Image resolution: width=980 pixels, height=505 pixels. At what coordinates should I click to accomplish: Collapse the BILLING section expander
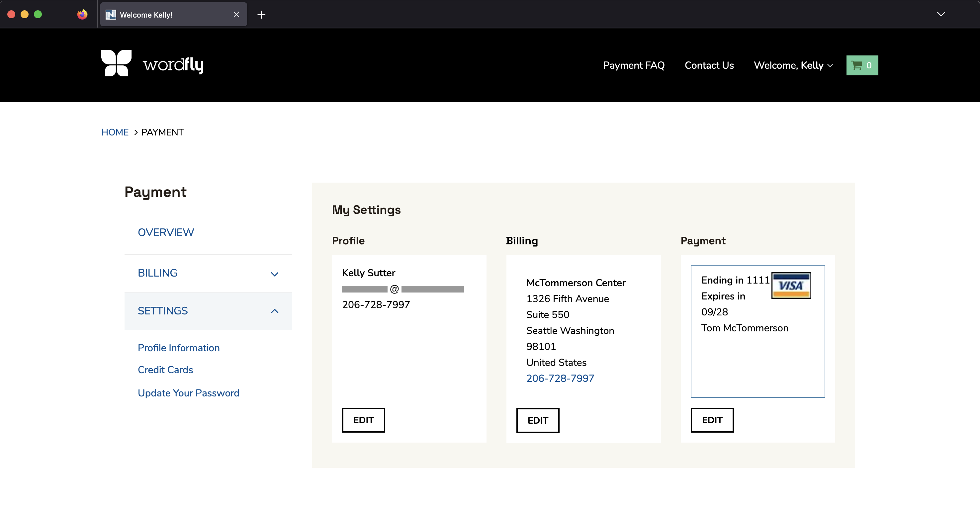pos(275,273)
